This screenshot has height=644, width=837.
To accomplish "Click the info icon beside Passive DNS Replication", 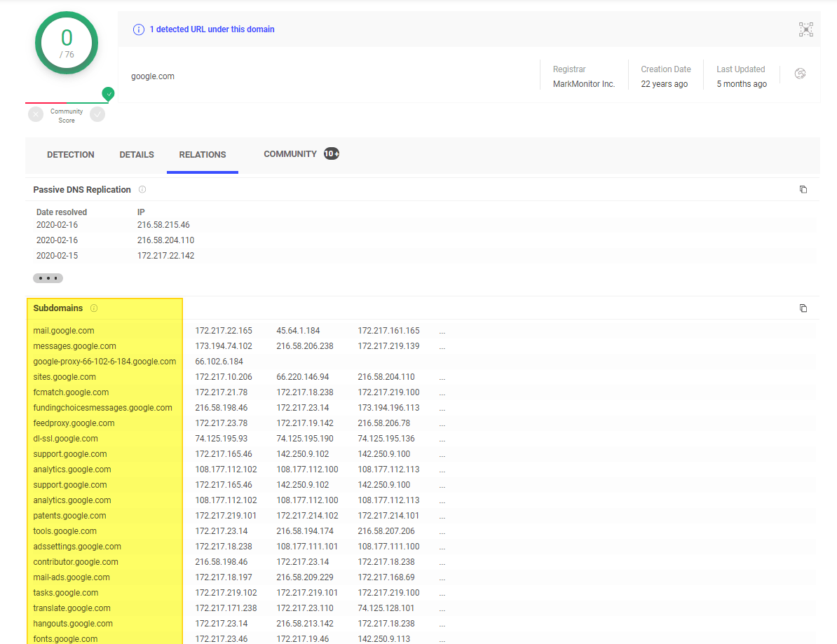I will (x=142, y=189).
